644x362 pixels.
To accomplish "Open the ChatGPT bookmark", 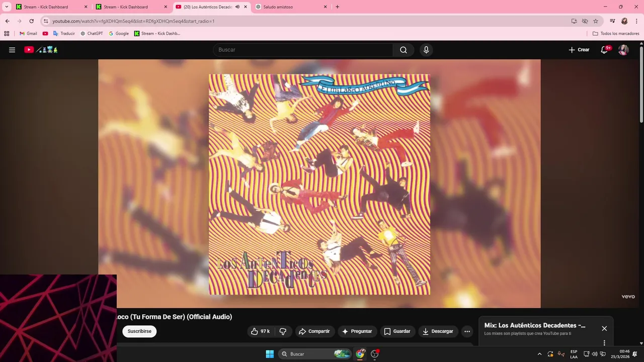I will coord(92,34).
